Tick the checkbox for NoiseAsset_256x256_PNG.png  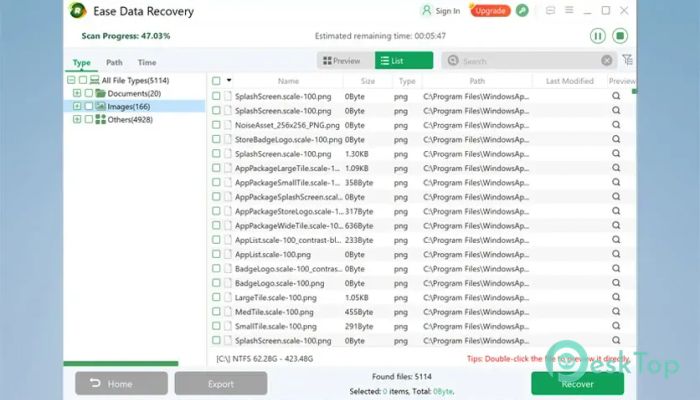[x=217, y=125]
